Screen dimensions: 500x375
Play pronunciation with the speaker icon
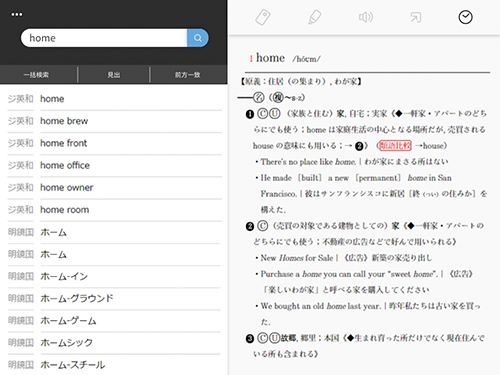[366, 17]
